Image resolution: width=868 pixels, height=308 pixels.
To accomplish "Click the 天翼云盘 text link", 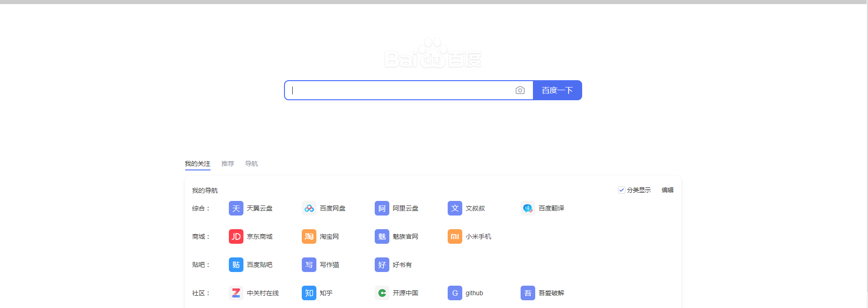I will (x=259, y=208).
